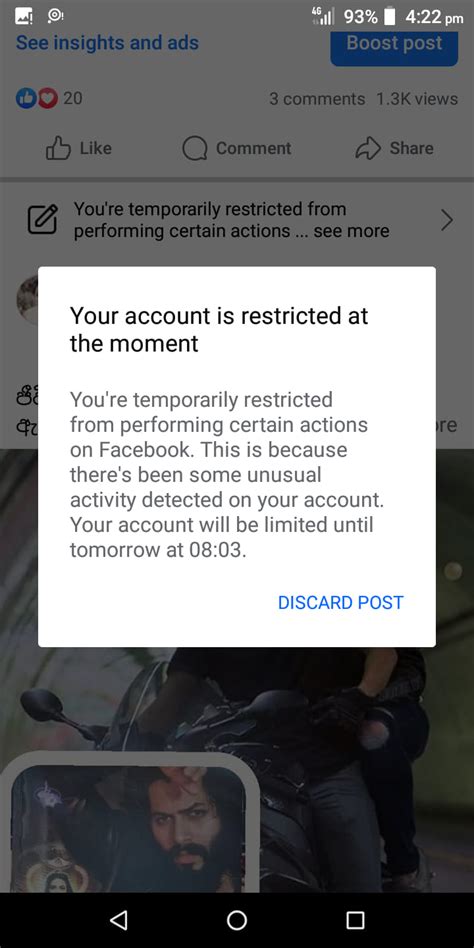474x948 pixels.
Task: Tap Android back navigation button
Action: click(x=119, y=920)
